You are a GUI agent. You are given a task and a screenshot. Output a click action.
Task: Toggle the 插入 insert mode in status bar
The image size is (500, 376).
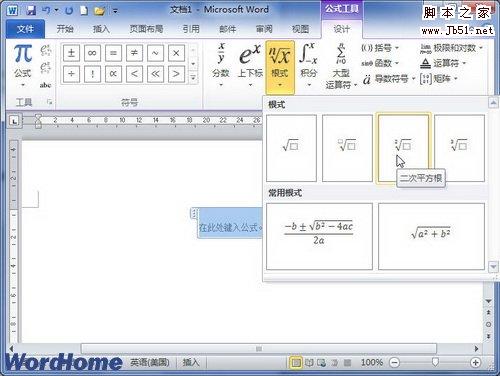point(191,362)
